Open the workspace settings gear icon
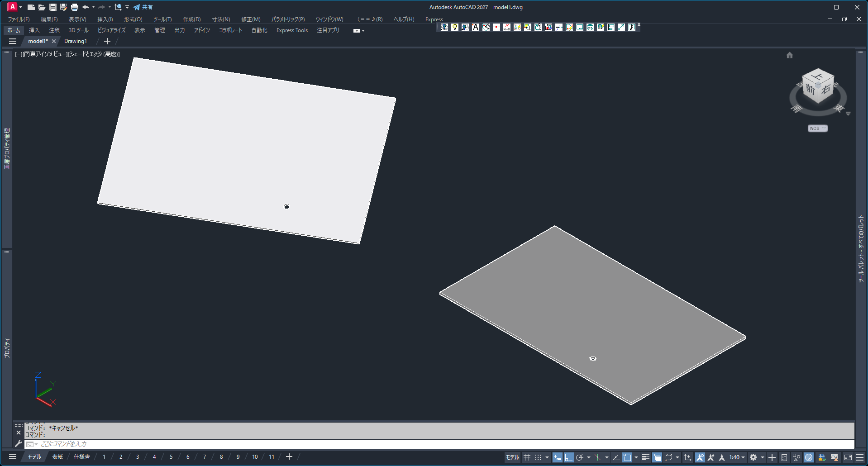 (x=753, y=457)
